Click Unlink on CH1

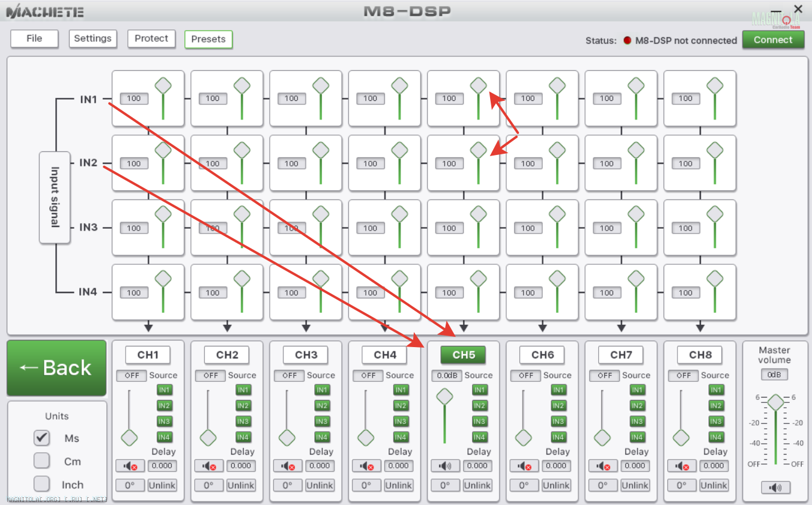[x=162, y=485]
